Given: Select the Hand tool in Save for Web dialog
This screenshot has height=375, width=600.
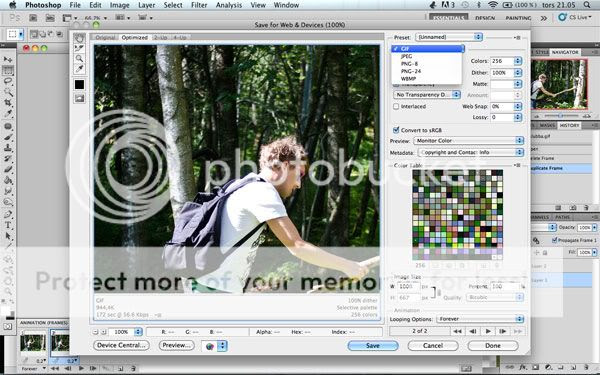Looking at the screenshot, I should tap(79, 38).
